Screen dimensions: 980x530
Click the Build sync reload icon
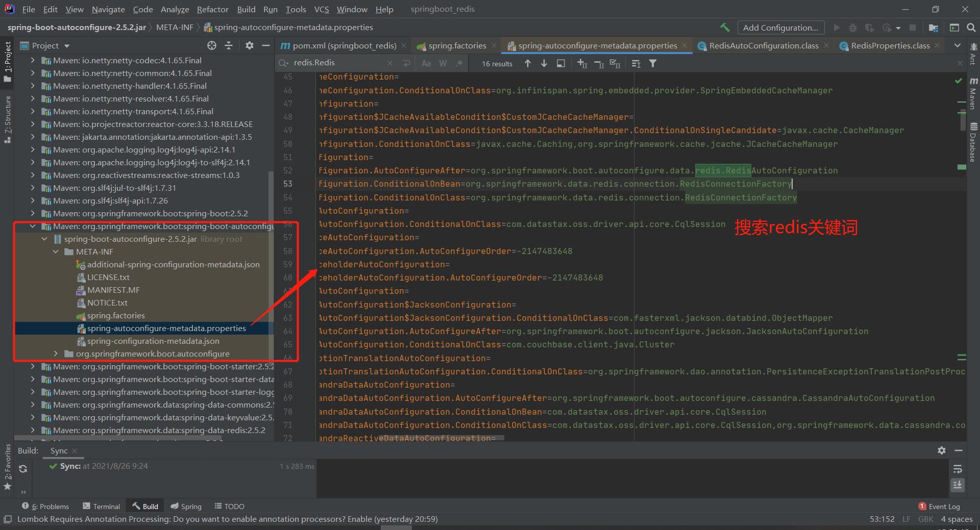coord(23,469)
